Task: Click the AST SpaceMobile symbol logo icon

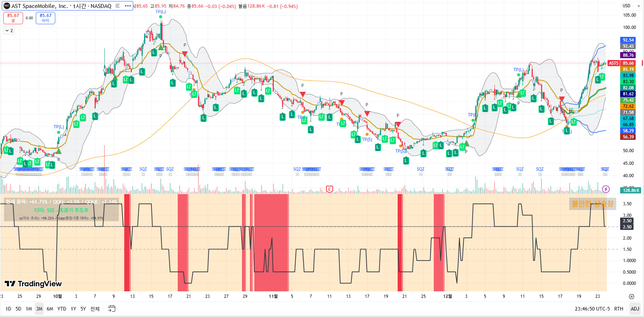Action: [7, 6]
